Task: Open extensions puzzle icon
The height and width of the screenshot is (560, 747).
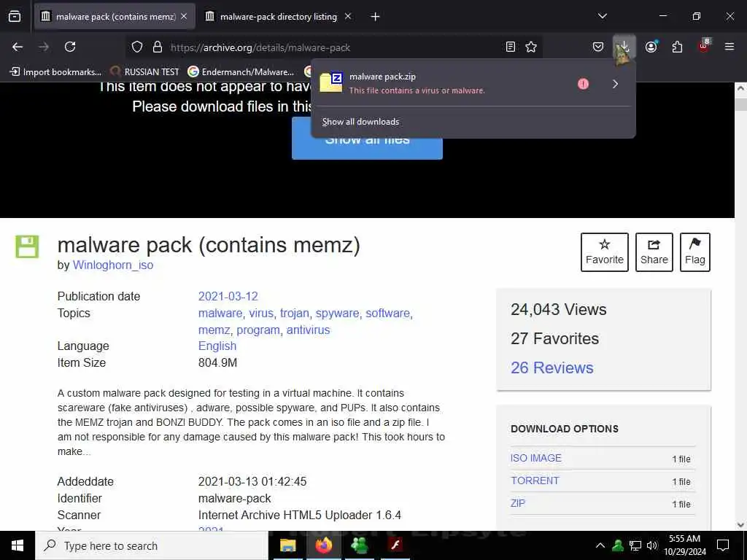Action: (677, 47)
